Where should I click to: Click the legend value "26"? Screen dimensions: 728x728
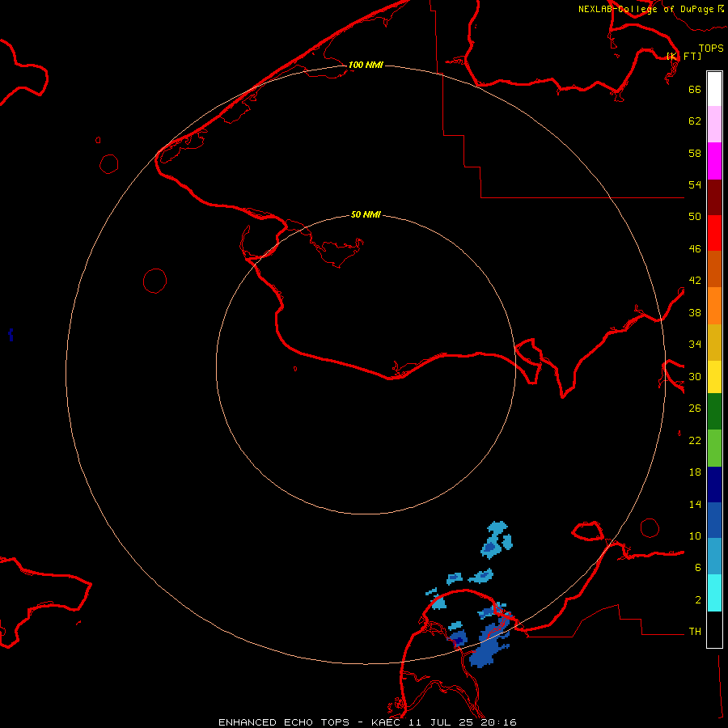(695, 408)
